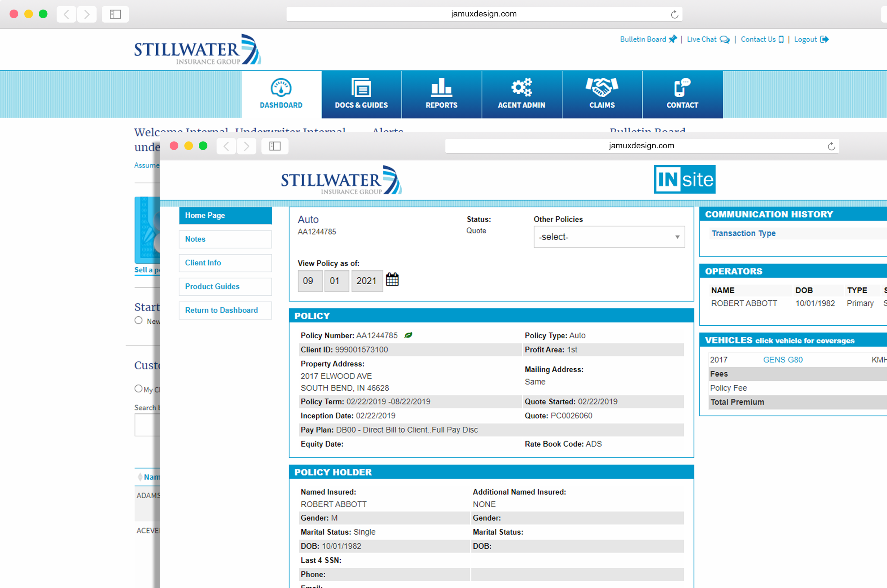The width and height of the screenshot is (887, 588).
Task: Open the Agent Admin tab
Action: [522, 94]
